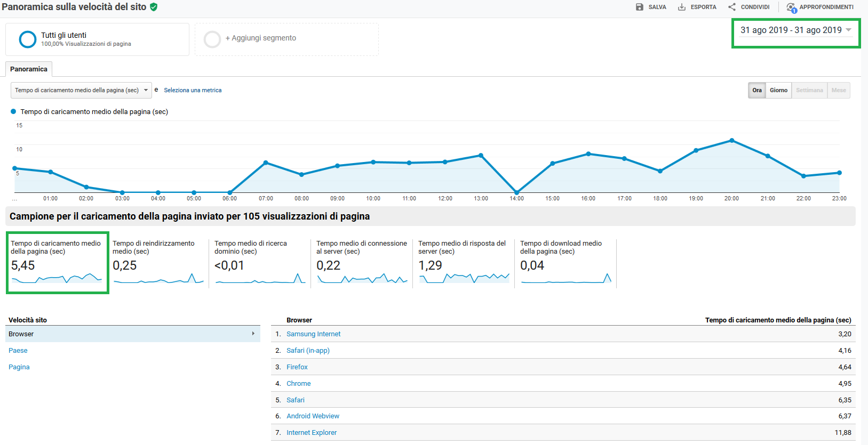Open the date range dropdown arrow
868x445 pixels.
pyautogui.click(x=849, y=30)
